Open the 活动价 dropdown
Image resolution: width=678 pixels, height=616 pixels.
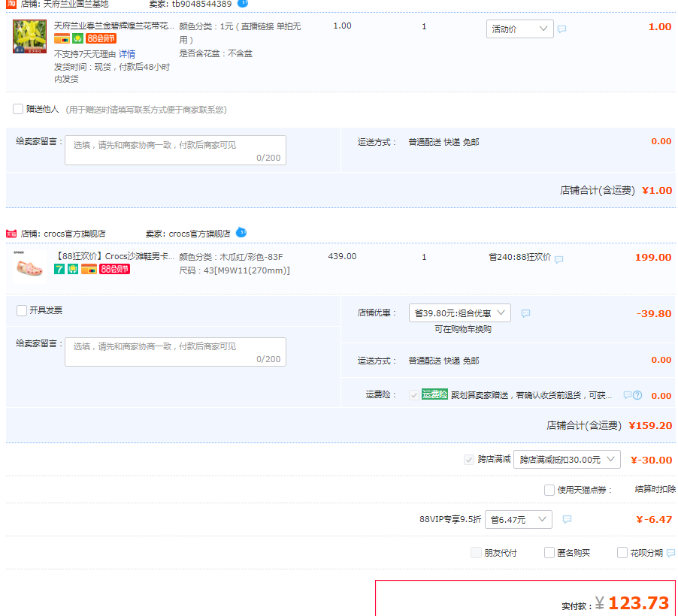coord(519,29)
